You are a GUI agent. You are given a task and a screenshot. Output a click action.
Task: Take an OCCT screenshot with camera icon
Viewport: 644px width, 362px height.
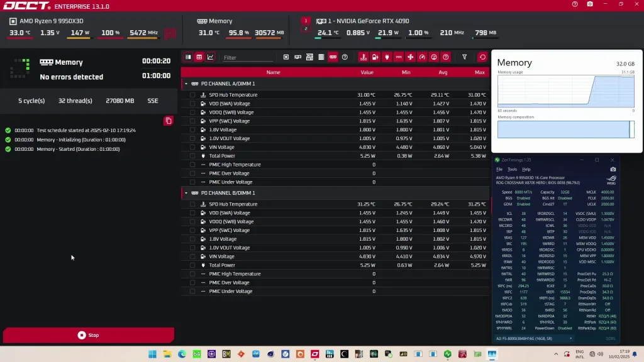click(590, 4)
